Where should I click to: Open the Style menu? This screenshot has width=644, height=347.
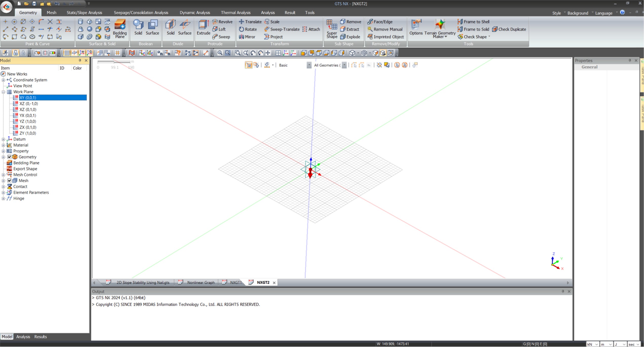click(557, 13)
